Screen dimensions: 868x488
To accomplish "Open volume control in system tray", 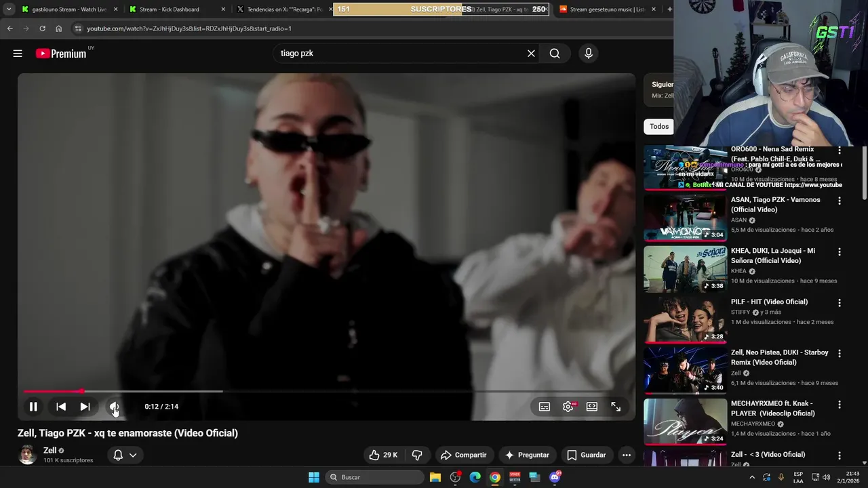I will pos(826,477).
